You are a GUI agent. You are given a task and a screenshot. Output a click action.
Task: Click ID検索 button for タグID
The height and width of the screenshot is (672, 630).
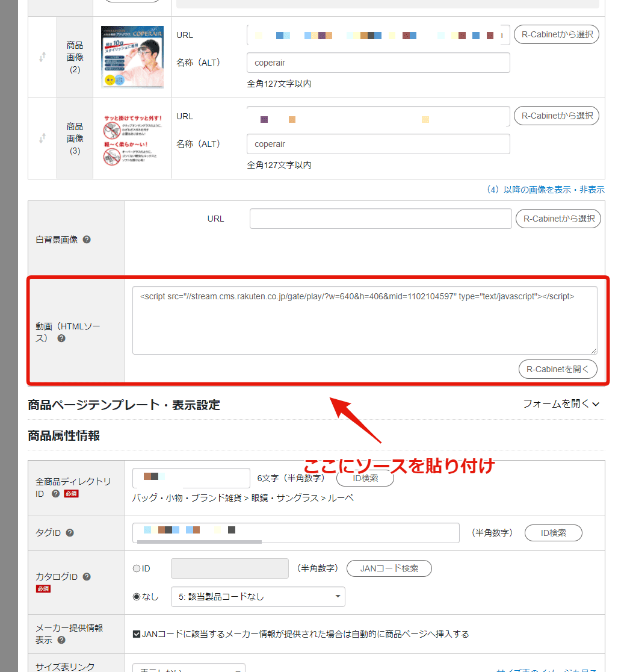click(x=554, y=533)
